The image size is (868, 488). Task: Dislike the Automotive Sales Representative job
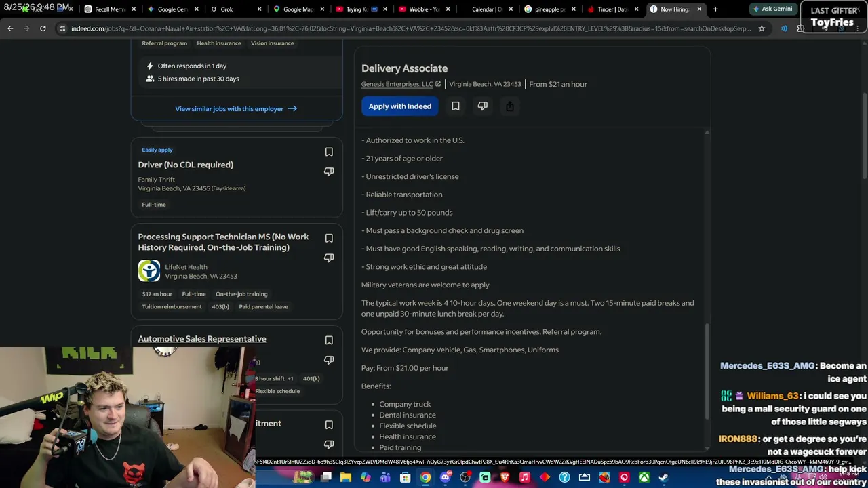(329, 360)
